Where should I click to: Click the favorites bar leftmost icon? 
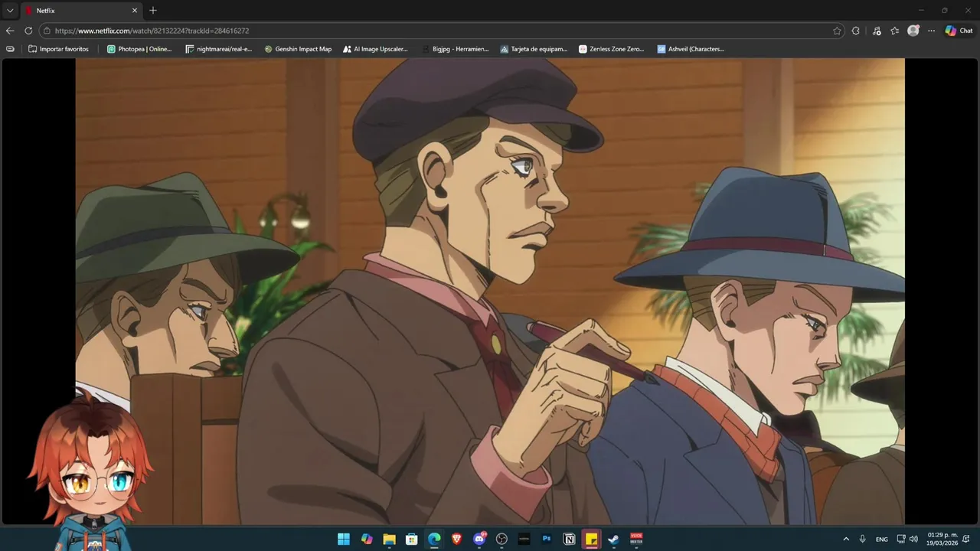tap(10, 49)
